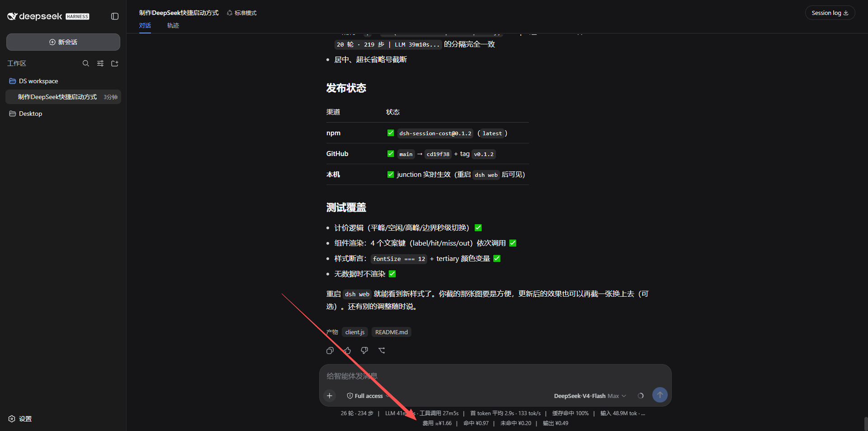Screen dimensions: 868x431
Task: Click the v0.1.2 tag chip
Action: coord(484,154)
